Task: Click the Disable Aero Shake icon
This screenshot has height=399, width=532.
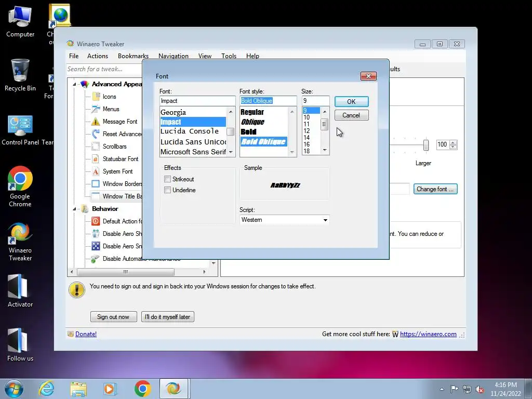Action: [96, 234]
